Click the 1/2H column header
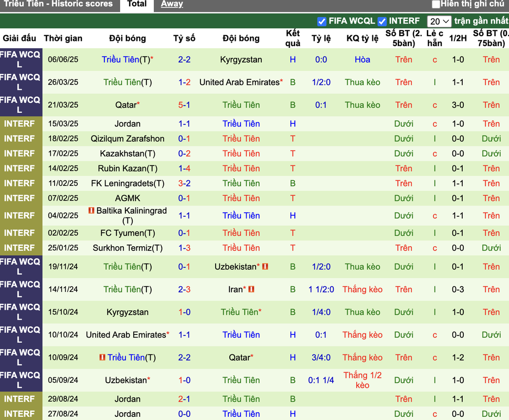The width and height of the screenshot is (509, 420). [458, 38]
